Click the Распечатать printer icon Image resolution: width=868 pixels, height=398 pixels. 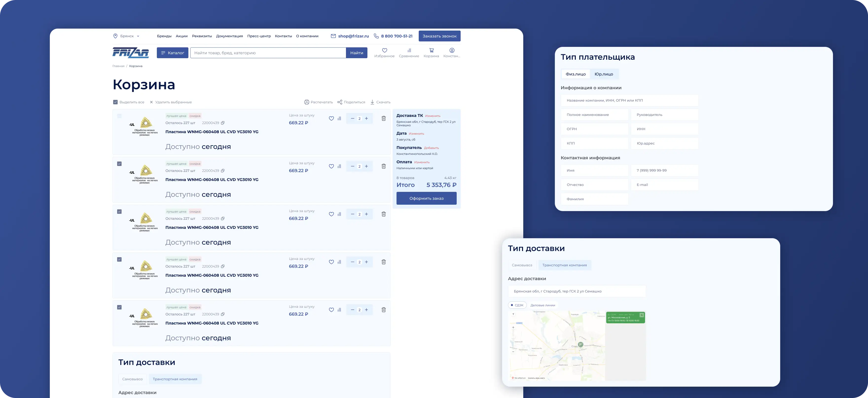(307, 102)
